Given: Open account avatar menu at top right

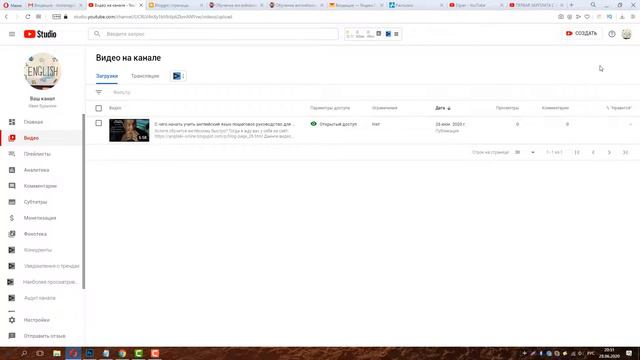Looking at the screenshot, I should [x=627, y=34].
